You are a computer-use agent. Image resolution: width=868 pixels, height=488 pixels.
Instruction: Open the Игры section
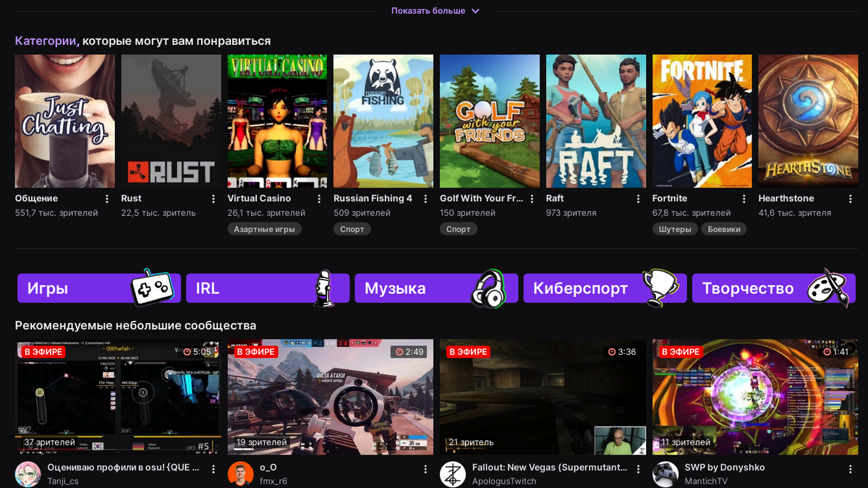pos(98,288)
